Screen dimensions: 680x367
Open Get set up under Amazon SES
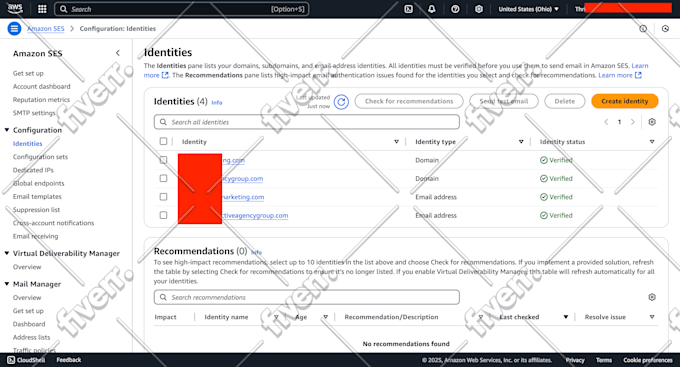(x=28, y=73)
